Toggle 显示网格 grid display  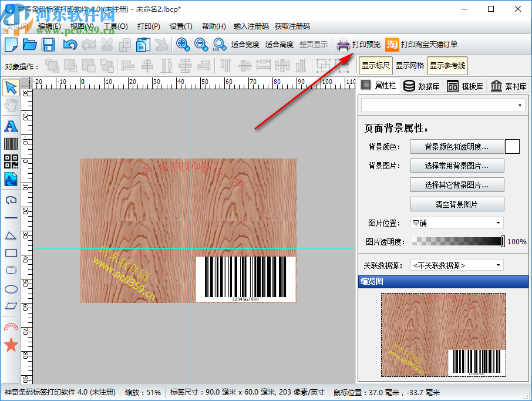pyautogui.click(x=409, y=66)
